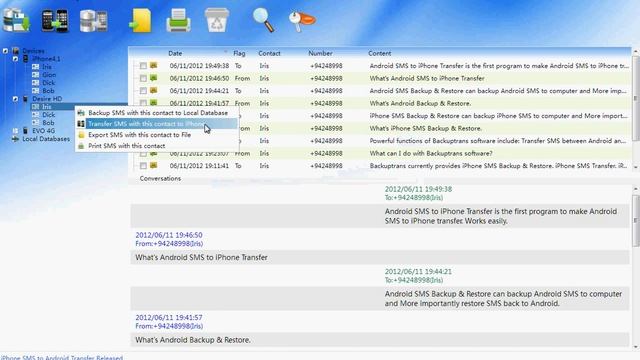Viewport: 640px width, 360px height.
Task: Click the recycle bin delete toolbar icon
Action: [x=217, y=20]
